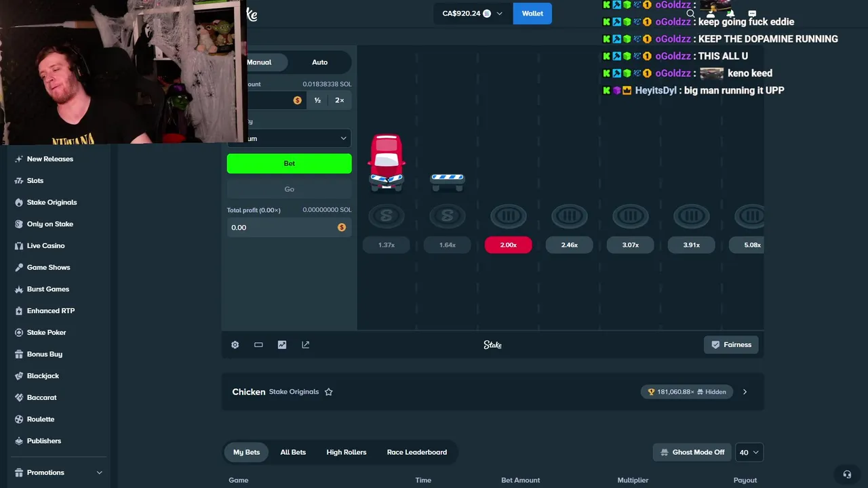The height and width of the screenshot is (488, 868).
Task: Click the 3.07x multiplier tile
Action: coord(631,245)
